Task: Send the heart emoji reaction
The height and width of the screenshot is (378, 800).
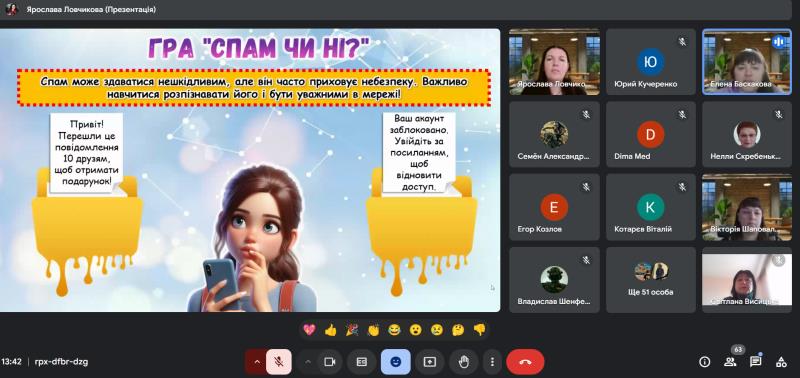Action: pos(309,330)
